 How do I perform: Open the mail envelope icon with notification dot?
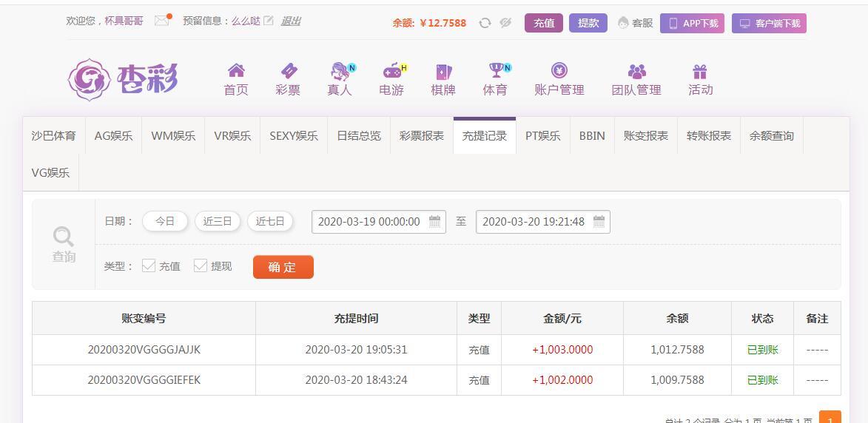162,21
